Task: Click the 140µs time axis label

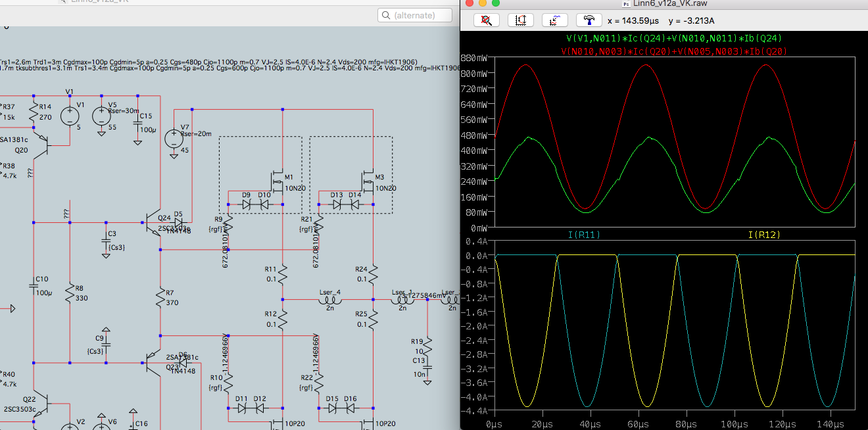Action: coord(831,423)
